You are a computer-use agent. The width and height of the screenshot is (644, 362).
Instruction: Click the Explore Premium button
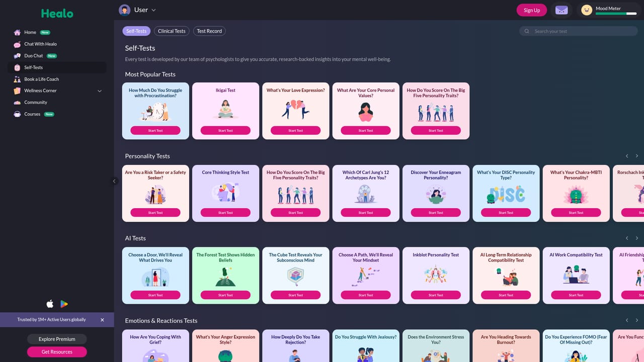click(57, 339)
